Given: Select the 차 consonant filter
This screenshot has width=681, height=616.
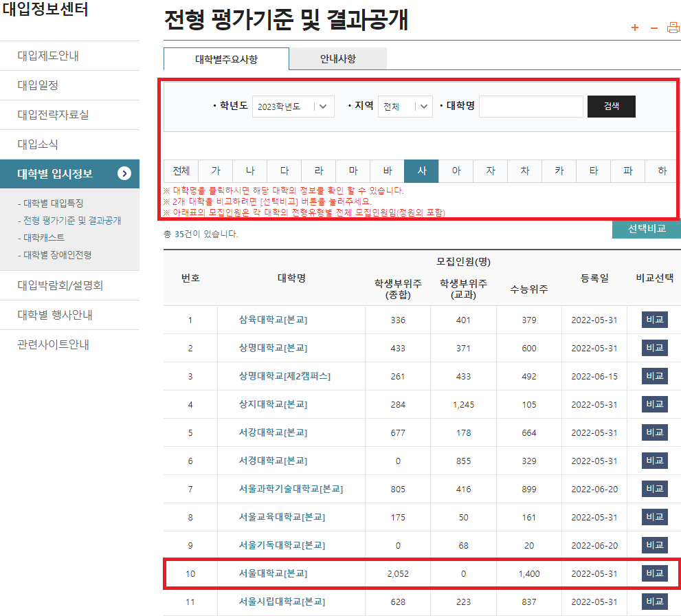Looking at the screenshot, I should (524, 171).
